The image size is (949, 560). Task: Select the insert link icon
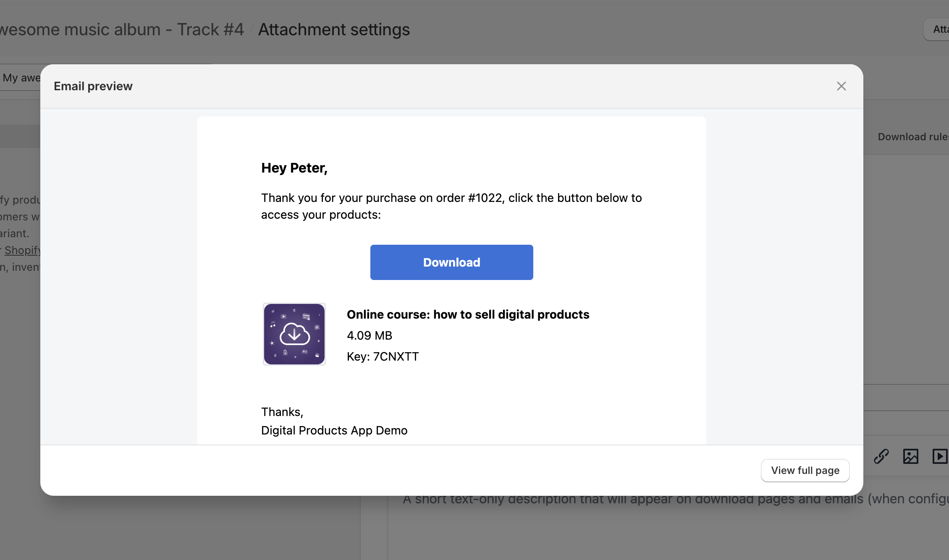click(881, 456)
